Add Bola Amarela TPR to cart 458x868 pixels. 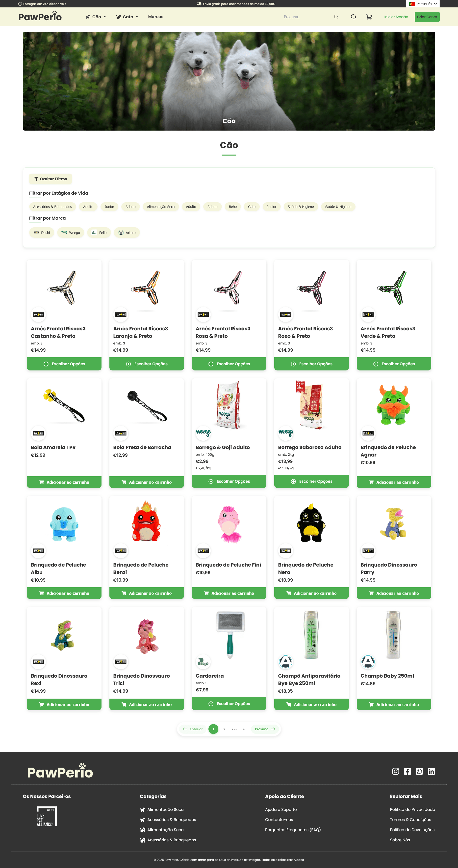[64, 482]
